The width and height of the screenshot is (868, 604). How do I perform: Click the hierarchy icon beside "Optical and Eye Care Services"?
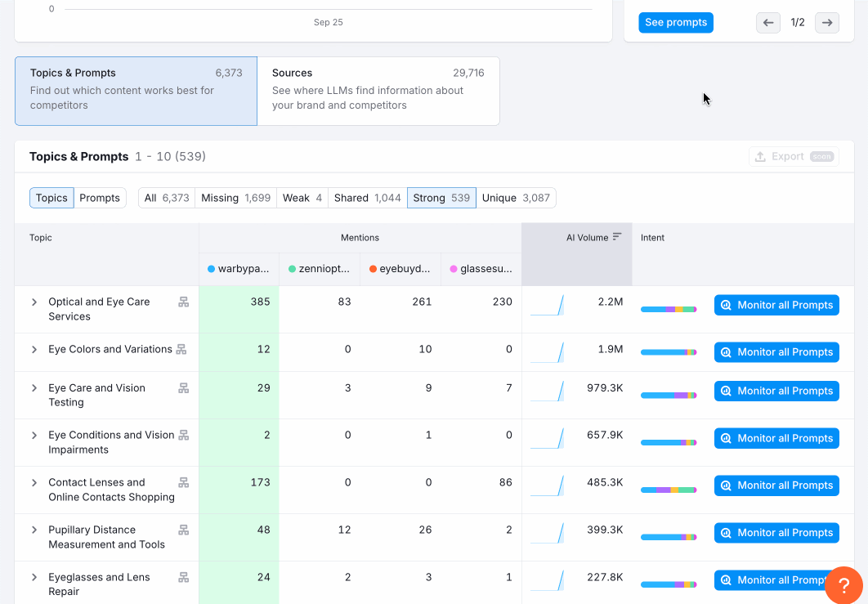184,302
